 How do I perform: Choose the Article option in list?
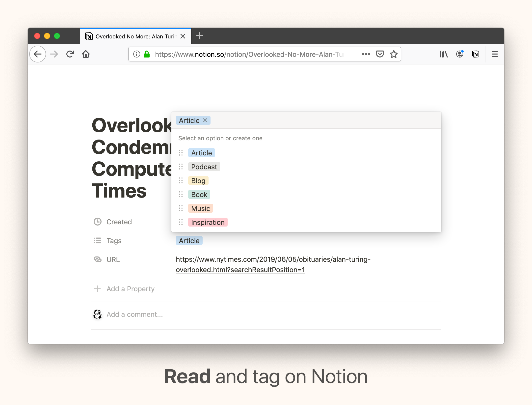[201, 153]
